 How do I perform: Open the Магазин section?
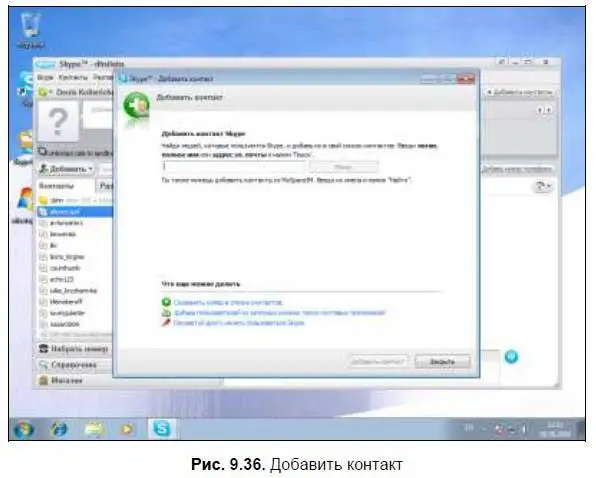[67, 380]
